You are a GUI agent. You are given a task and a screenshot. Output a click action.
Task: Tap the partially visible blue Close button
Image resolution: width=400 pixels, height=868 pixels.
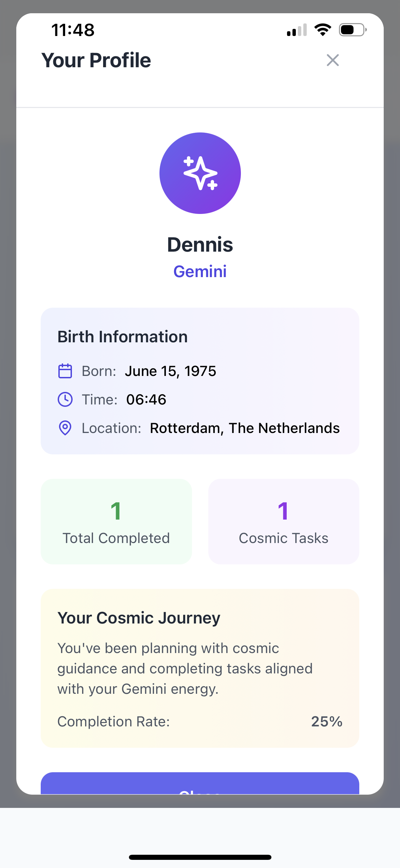tap(200, 783)
